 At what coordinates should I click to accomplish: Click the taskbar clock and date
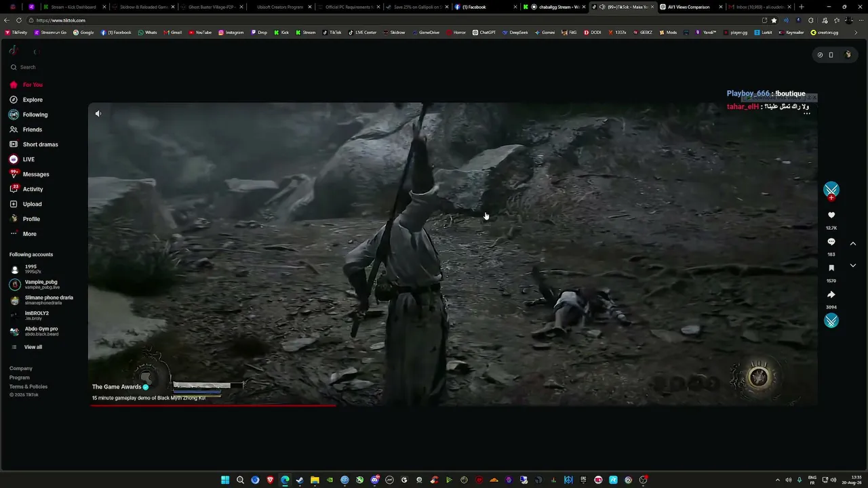852,480
